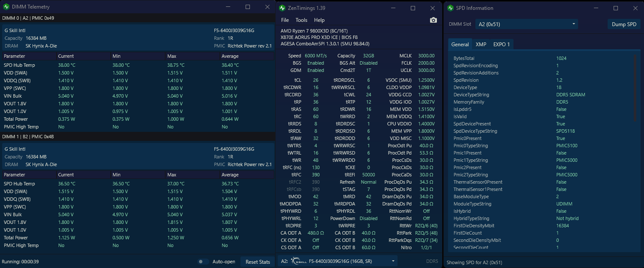The height and width of the screenshot is (268, 644).
Task: Switch to the XMP tab
Action: click(481, 45)
